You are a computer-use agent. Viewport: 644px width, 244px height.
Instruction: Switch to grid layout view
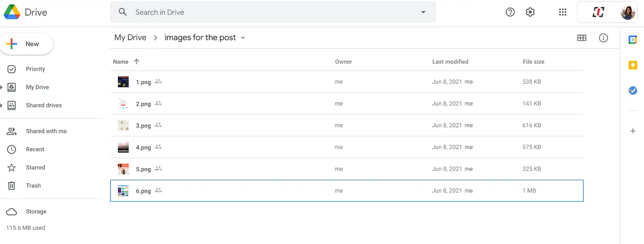tap(582, 38)
